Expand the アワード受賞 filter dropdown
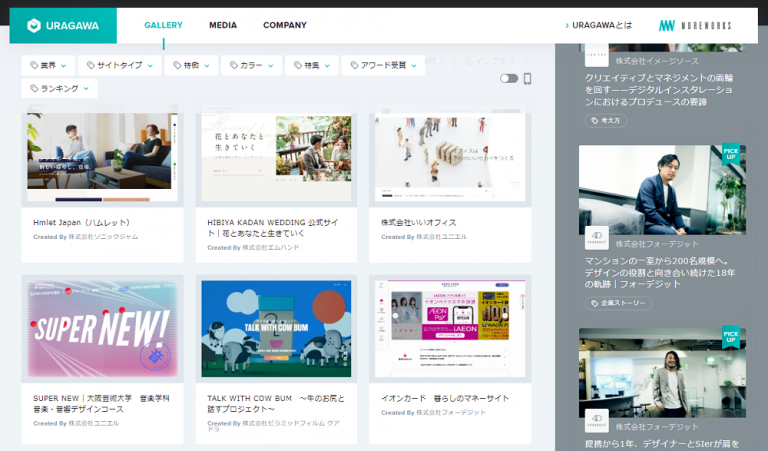Screen dimensions: 768x451 tap(383, 65)
